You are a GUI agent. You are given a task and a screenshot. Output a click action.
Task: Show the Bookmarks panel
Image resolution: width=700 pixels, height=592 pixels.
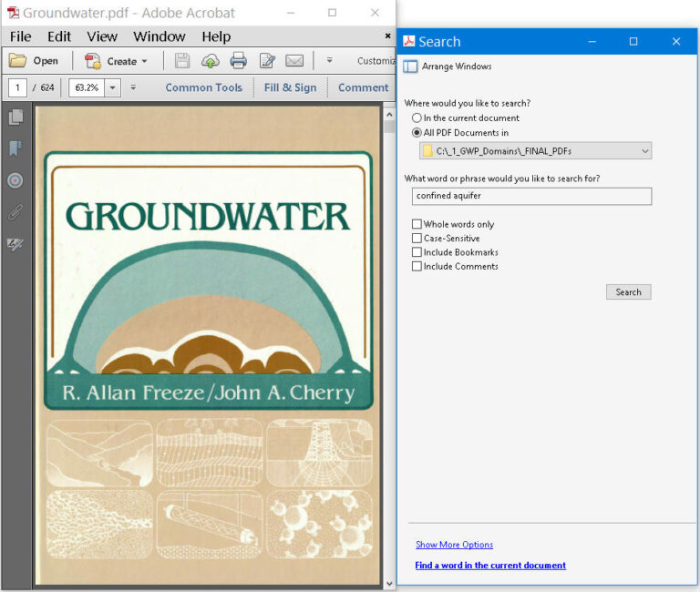(15, 148)
